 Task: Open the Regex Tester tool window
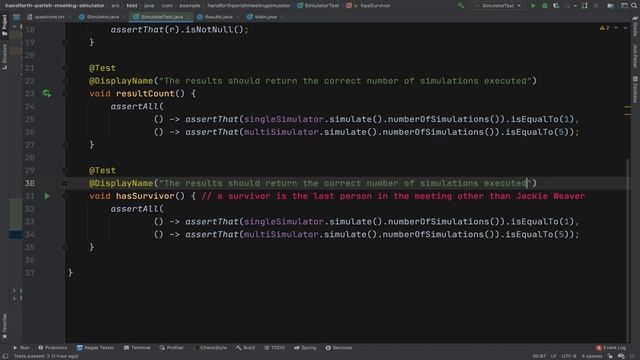(x=95, y=348)
